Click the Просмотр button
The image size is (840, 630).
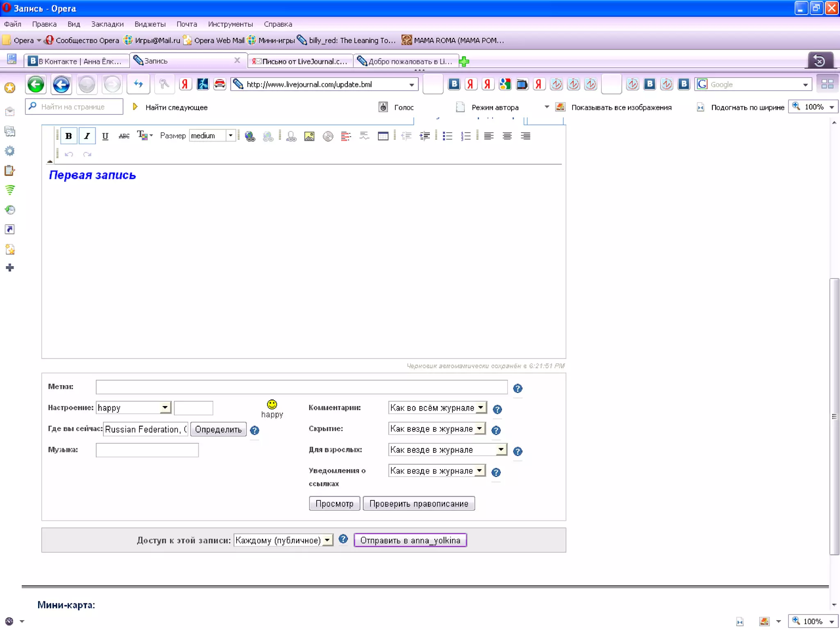(334, 504)
